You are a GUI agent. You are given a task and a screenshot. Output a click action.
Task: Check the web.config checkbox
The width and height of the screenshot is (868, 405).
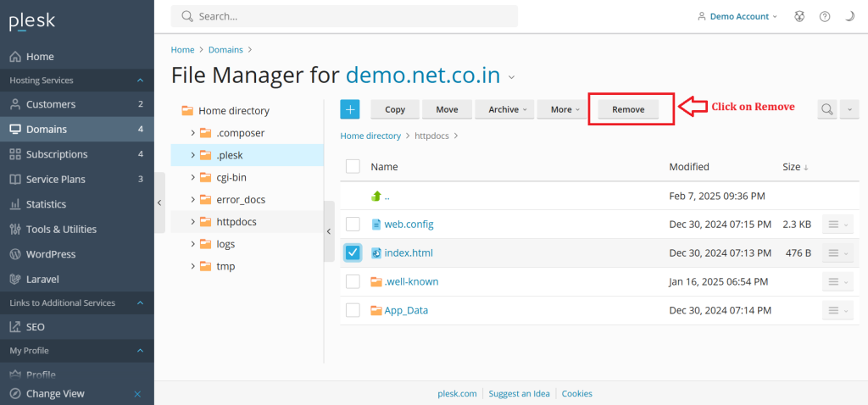353,224
